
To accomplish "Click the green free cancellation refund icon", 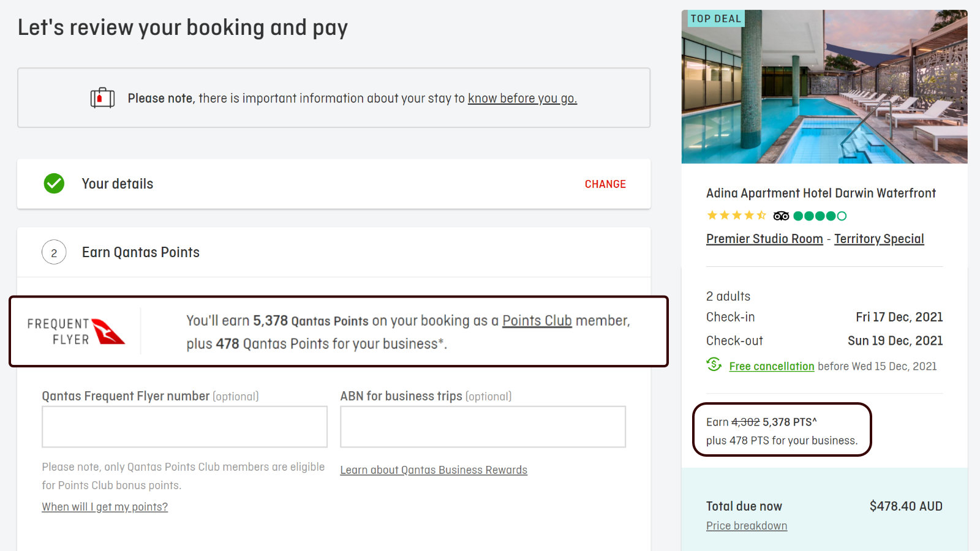I will (714, 365).
